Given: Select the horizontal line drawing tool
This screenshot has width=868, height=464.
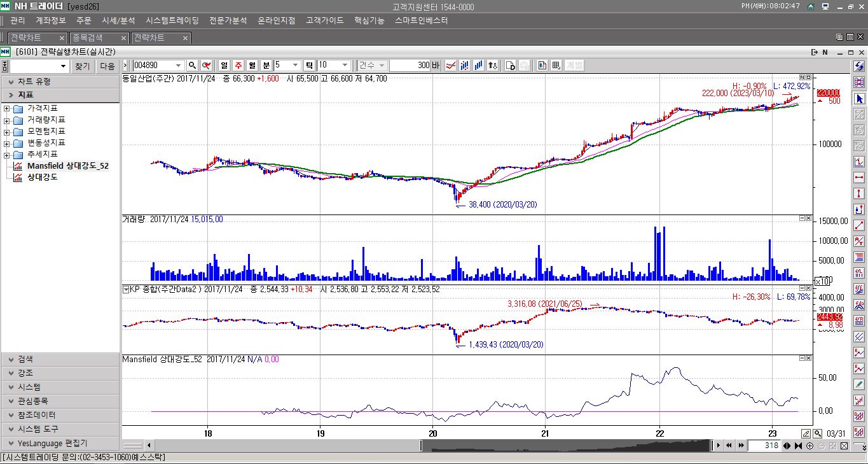Looking at the screenshot, I should point(859,178).
